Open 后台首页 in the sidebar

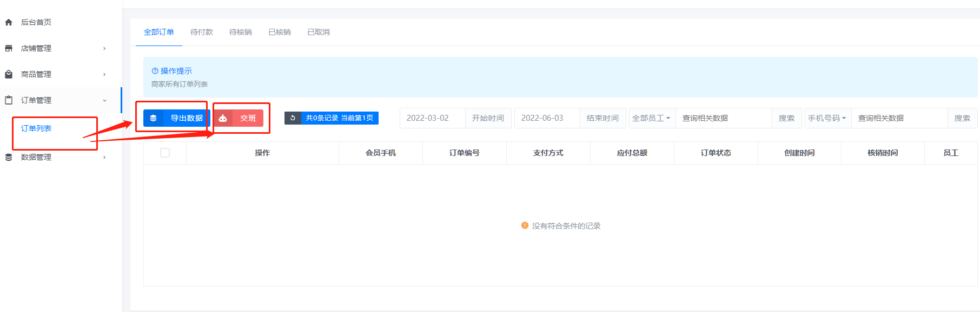(36, 22)
